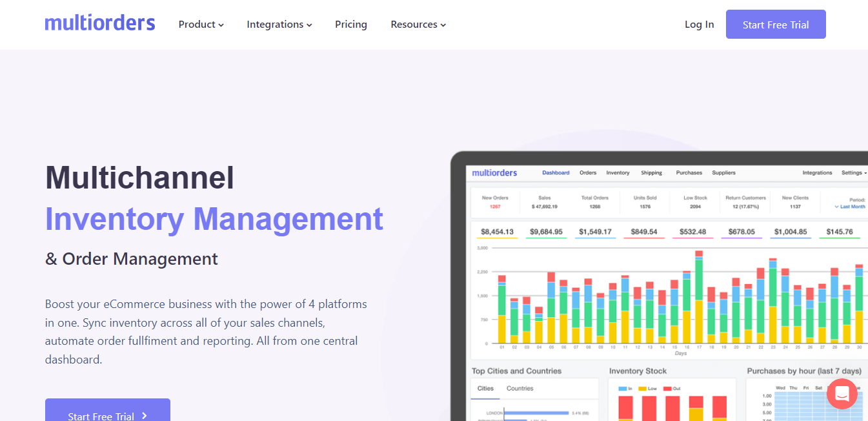Open the Inventory tab in the preview
868x421 pixels.
coord(618,173)
